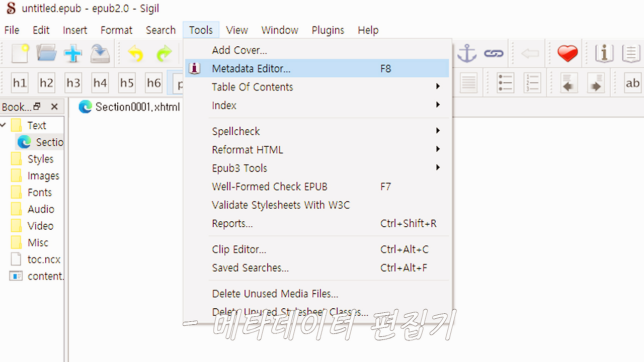This screenshot has width=644, height=362.
Task: Open the Edit menu
Action: [41, 30]
